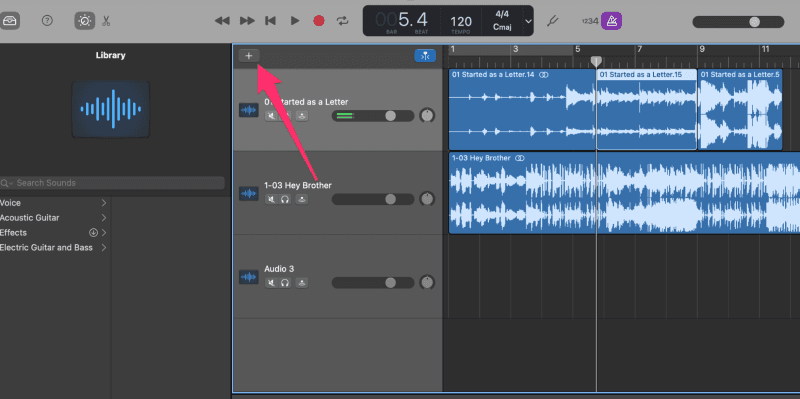The height and width of the screenshot is (399, 800).
Task: Select the Effects library category
Action: 13,233
